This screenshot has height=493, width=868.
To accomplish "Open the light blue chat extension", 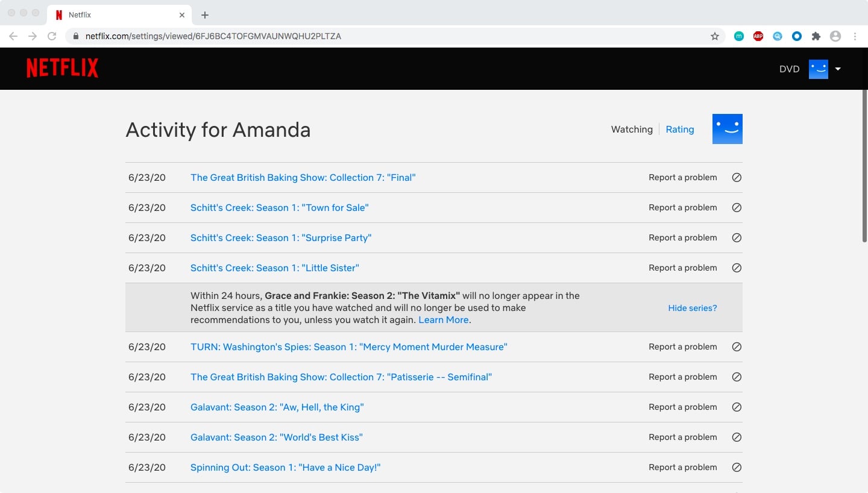I will (x=778, y=36).
